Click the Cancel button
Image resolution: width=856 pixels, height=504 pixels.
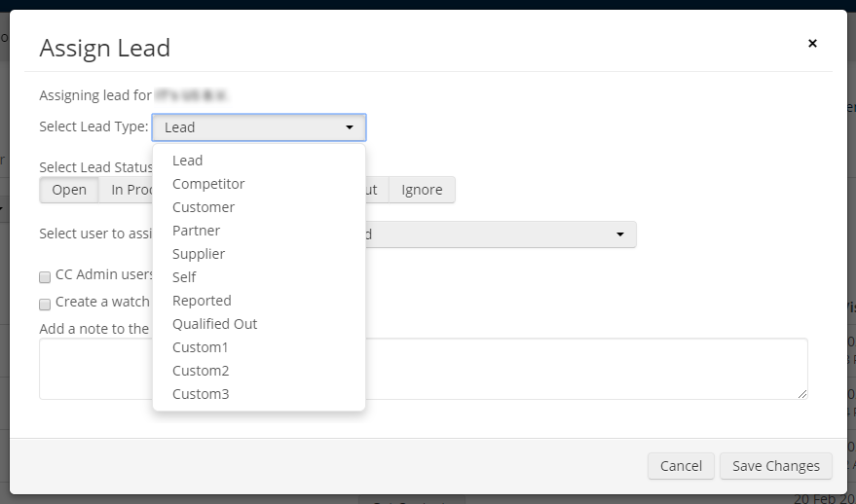point(681,466)
